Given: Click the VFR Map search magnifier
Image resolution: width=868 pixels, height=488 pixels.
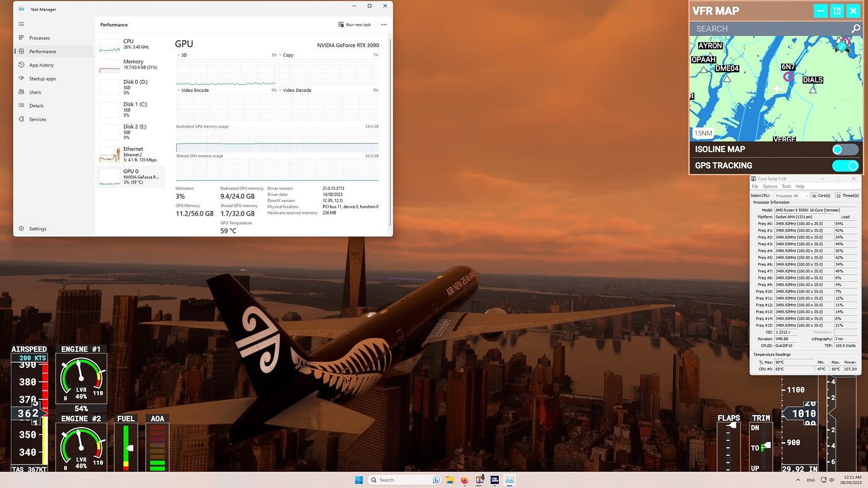Looking at the screenshot, I should click(855, 28).
